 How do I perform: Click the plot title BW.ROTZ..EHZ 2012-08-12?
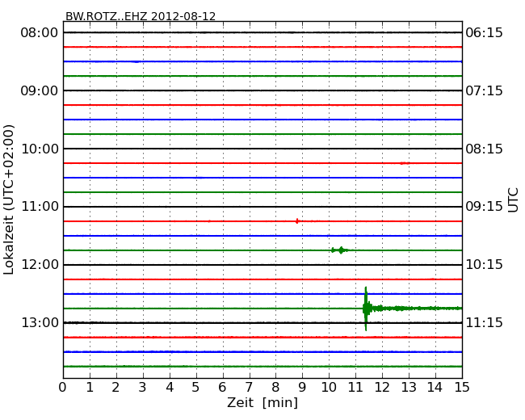141,16
